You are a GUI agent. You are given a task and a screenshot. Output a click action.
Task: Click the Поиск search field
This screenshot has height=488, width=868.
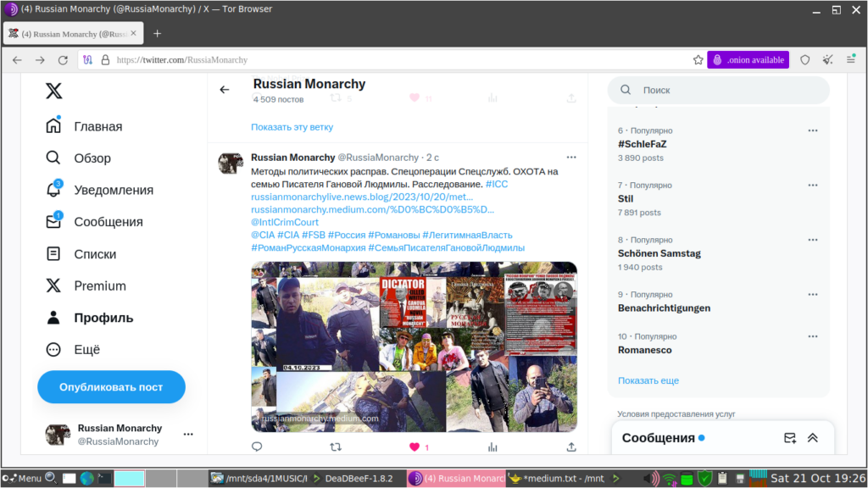(719, 90)
